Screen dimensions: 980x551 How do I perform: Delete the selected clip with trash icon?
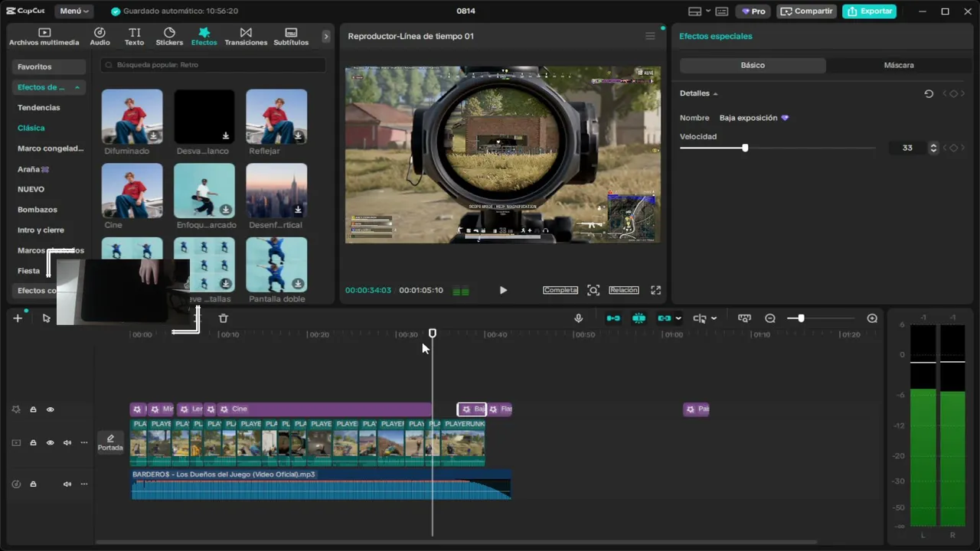224,318
